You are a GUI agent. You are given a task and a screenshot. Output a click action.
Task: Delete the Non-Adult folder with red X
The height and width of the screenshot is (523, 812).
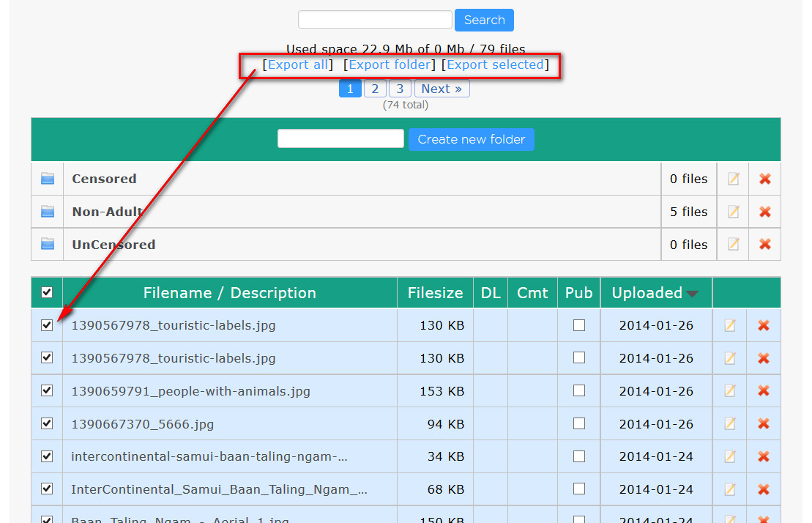click(765, 212)
